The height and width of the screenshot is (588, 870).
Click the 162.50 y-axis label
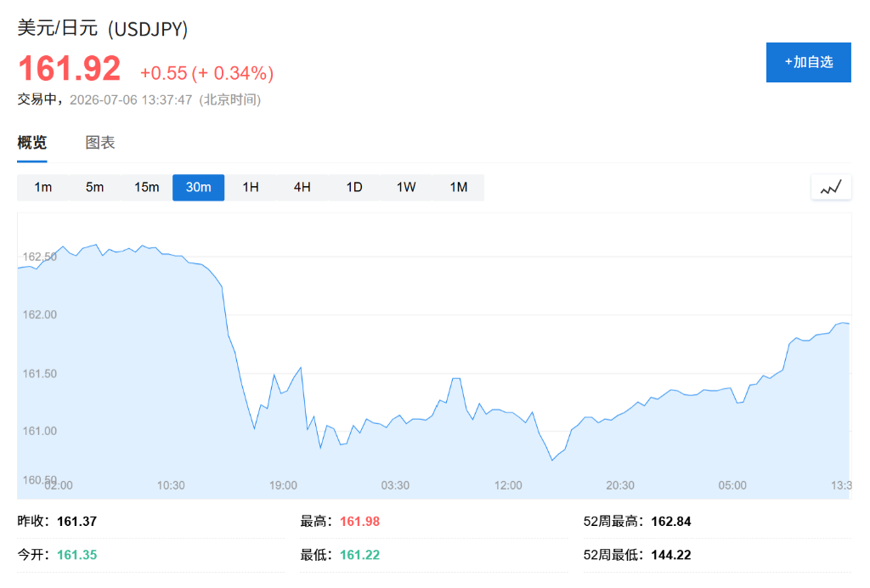39,257
